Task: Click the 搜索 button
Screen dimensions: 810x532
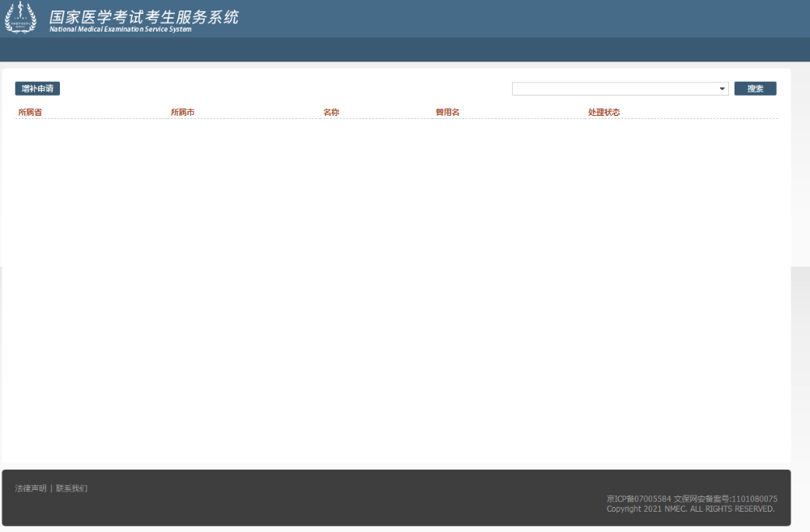Action: pos(755,88)
